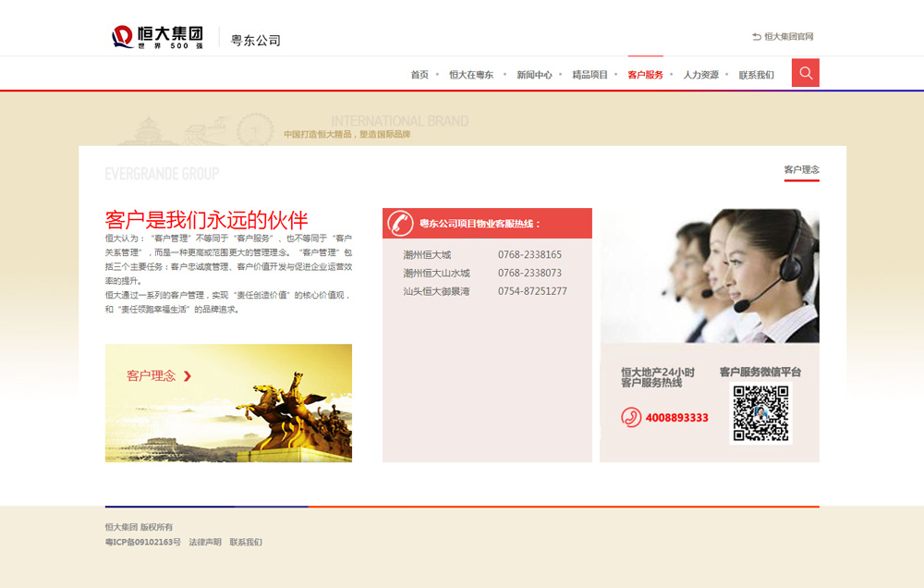Open the 首页 menu item
Screen dimensions: 924x588
(x=419, y=75)
